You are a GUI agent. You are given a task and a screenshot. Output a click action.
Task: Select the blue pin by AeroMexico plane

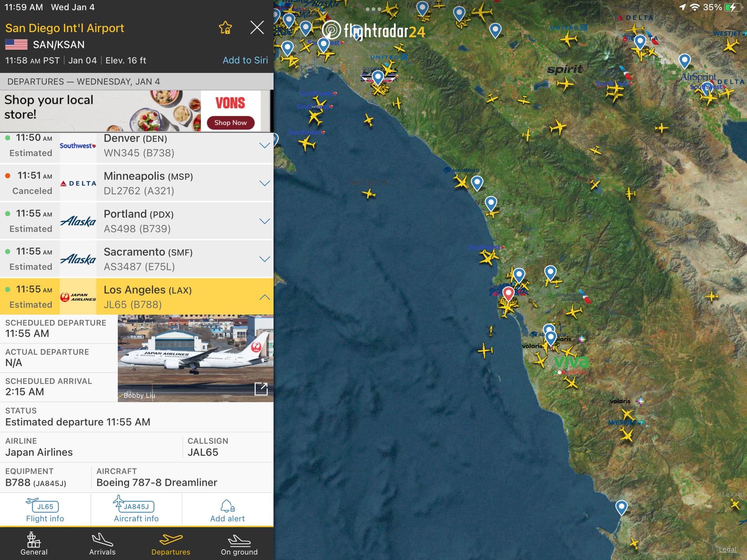click(477, 183)
